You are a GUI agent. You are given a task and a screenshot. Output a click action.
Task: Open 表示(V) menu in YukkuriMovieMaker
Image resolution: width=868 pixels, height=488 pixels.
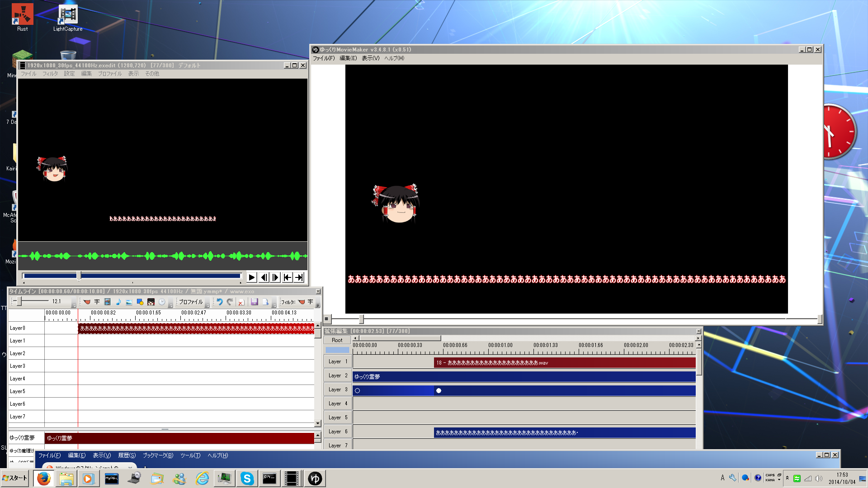[x=370, y=58]
